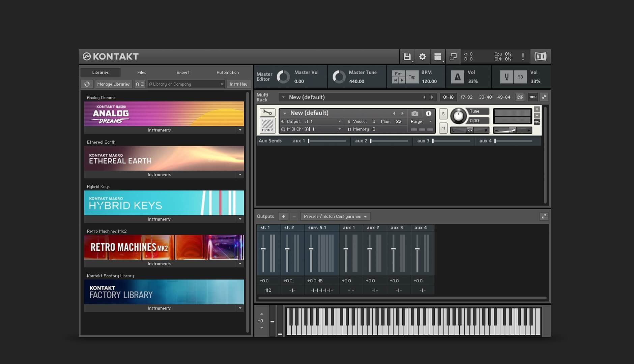Click the Manage Libraries button
The width and height of the screenshot is (634, 364).
click(113, 84)
